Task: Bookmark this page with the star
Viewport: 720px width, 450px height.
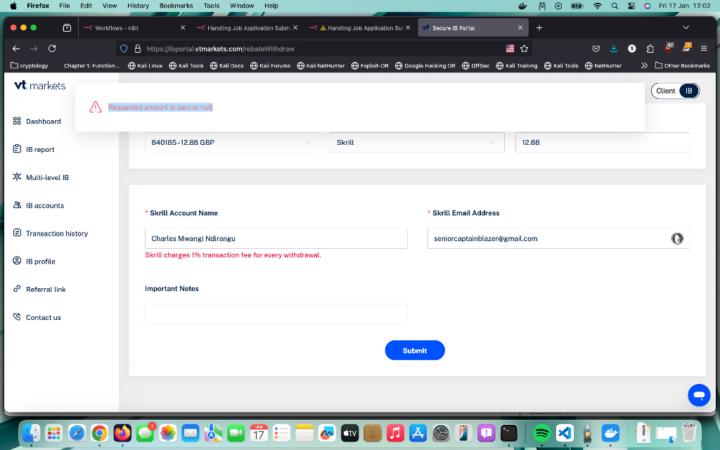Action: [x=524, y=49]
